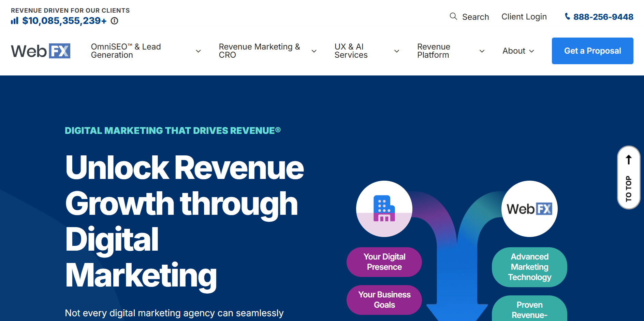Call 888-256-9448 phone link
The image size is (644, 321).
[x=603, y=17]
